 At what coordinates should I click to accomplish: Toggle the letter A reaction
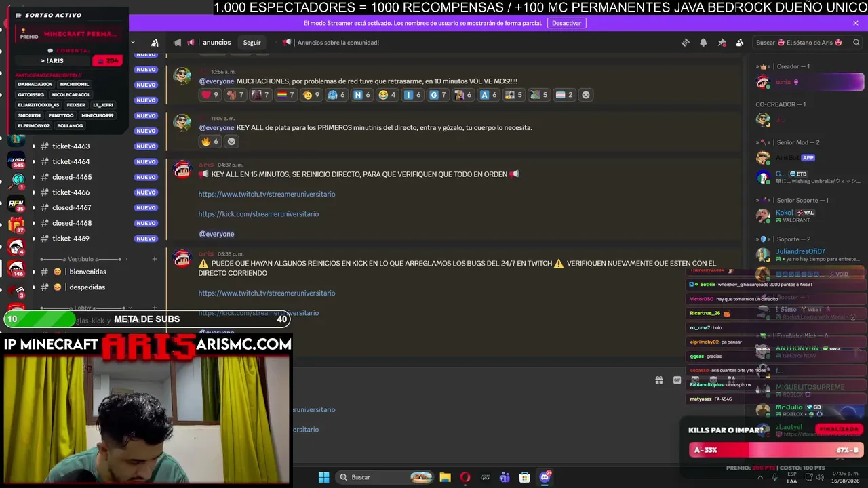point(488,95)
